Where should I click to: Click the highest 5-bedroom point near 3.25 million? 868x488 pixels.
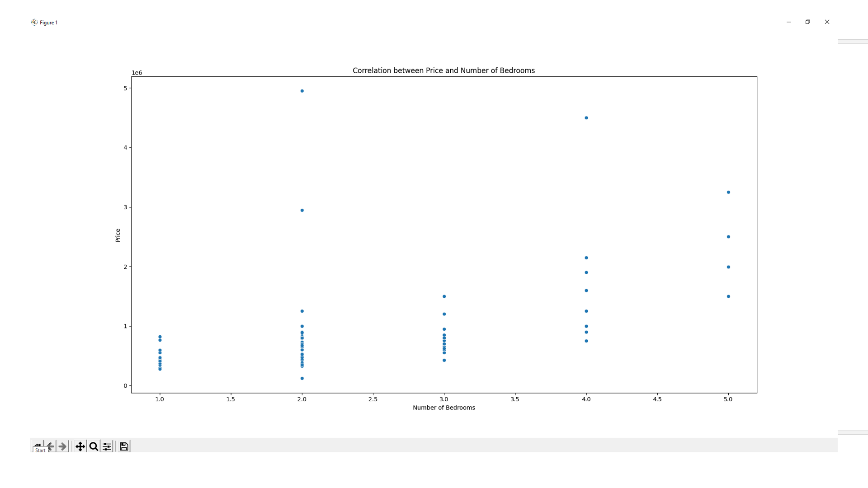click(728, 192)
